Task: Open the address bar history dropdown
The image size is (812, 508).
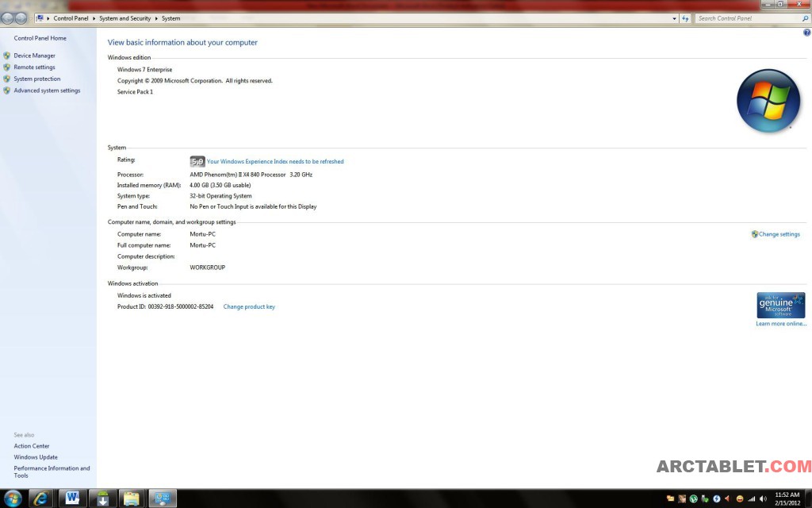Action: click(x=674, y=18)
